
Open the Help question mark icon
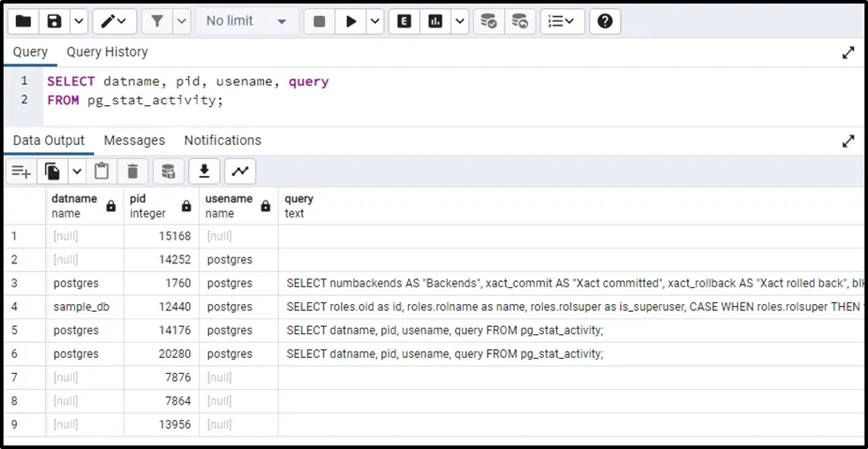pyautogui.click(x=604, y=21)
